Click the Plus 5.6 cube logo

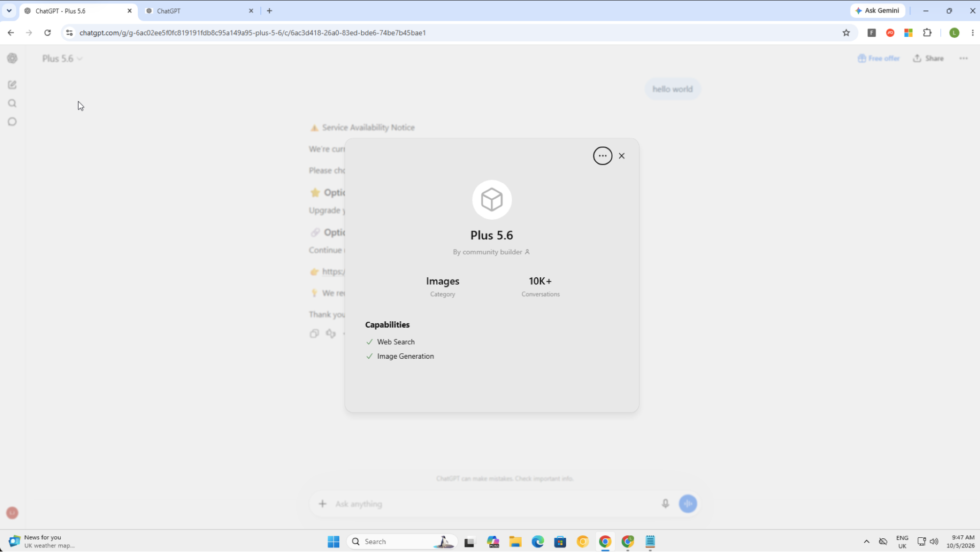point(492,200)
